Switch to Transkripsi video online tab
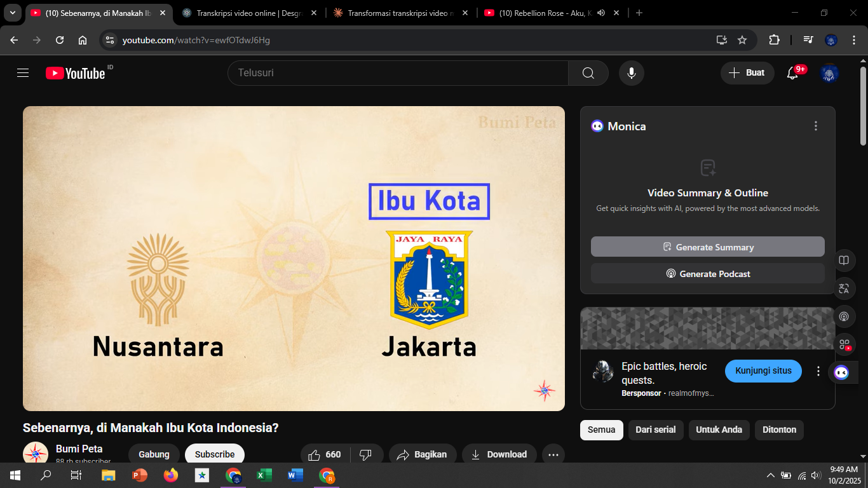The image size is (868, 488). [x=250, y=13]
